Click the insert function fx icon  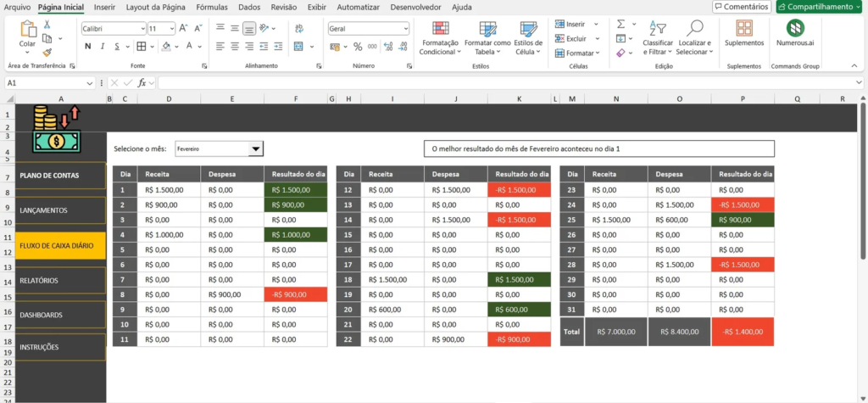tap(142, 83)
